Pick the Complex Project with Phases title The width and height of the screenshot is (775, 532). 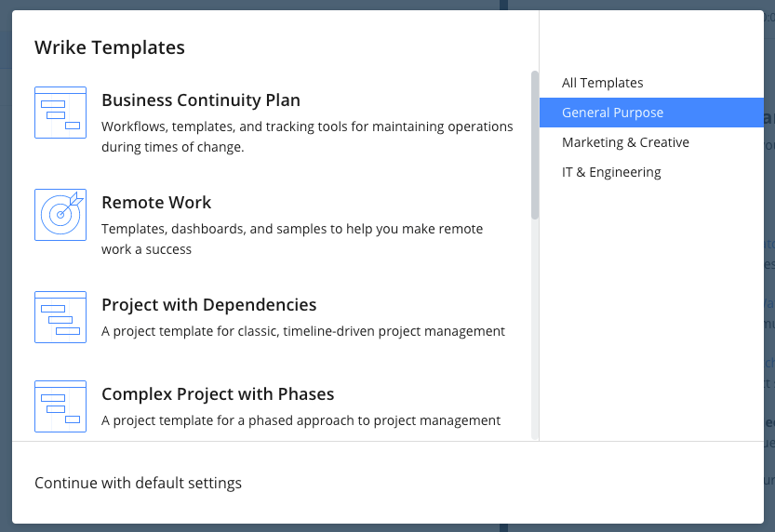pos(218,394)
